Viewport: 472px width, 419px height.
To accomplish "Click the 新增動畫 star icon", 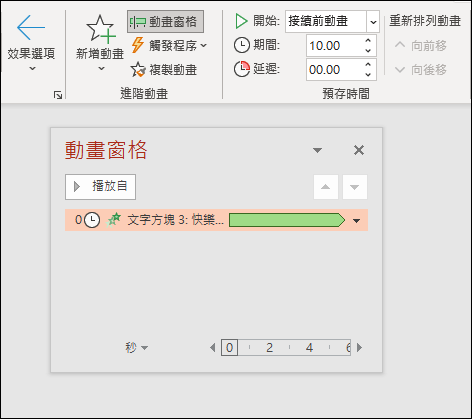I will click(x=100, y=29).
